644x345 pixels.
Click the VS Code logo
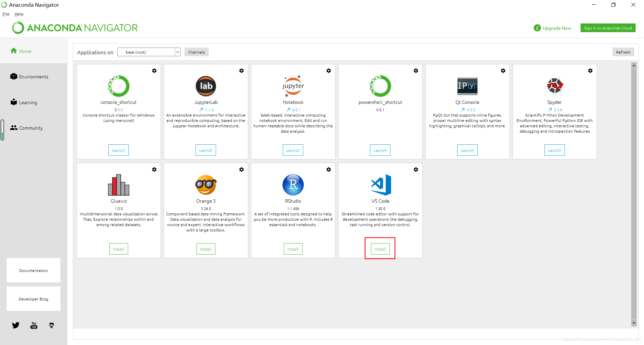[380, 185]
